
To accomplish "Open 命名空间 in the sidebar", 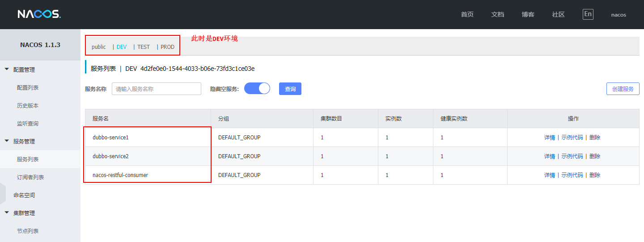I will coord(24,195).
